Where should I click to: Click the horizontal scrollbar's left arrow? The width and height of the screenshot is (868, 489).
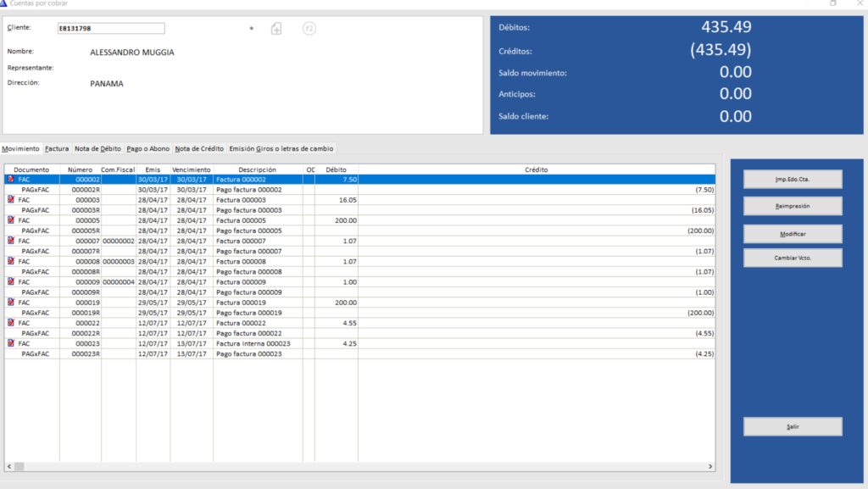pyautogui.click(x=8, y=466)
